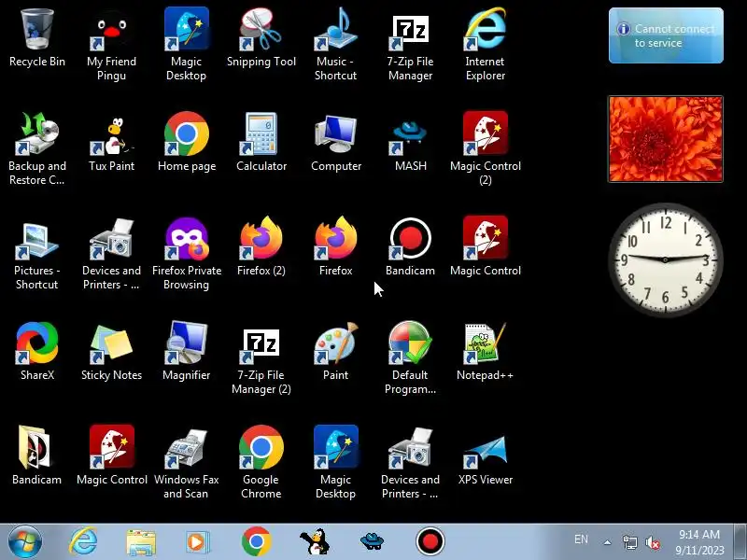Launch the ShareX desktop shortcut
This screenshot has height=560, width=747.
37,352
